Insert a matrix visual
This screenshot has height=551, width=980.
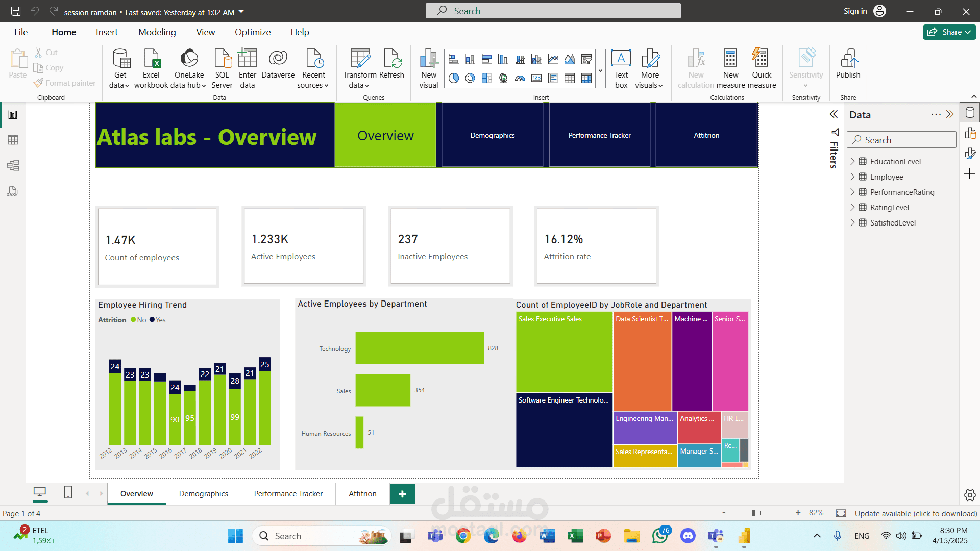(586, 78)
